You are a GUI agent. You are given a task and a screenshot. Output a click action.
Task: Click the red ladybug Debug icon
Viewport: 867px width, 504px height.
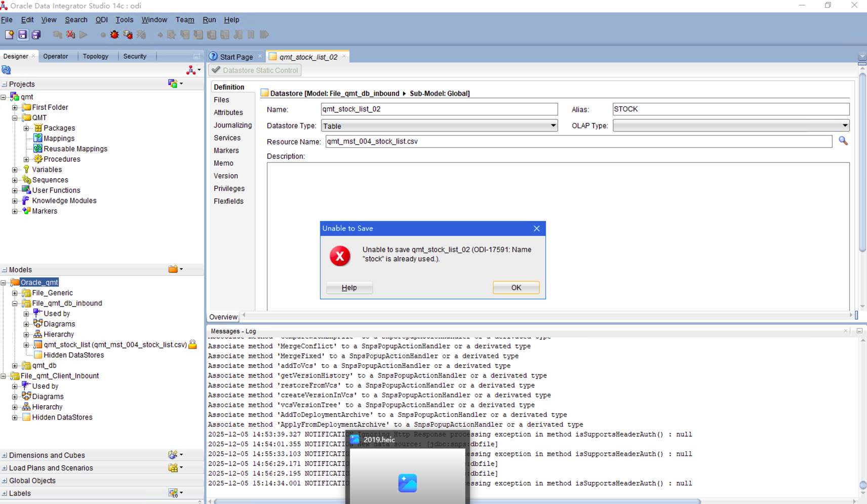click(x=114, y=34)
